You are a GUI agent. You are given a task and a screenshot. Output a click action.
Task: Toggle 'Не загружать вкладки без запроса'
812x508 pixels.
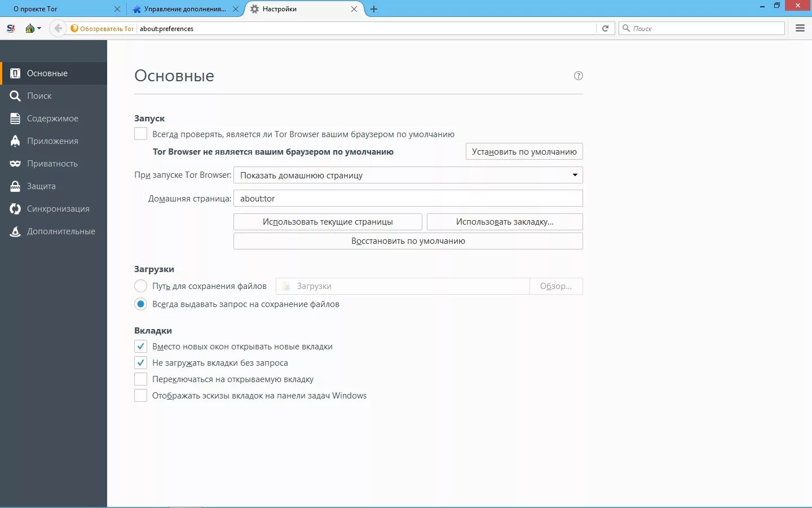pos(141,363)
